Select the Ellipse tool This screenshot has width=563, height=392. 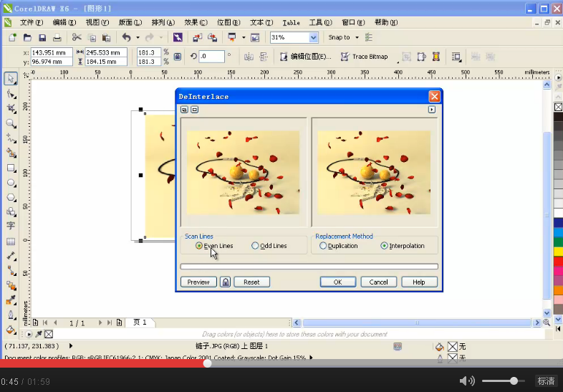11,183
